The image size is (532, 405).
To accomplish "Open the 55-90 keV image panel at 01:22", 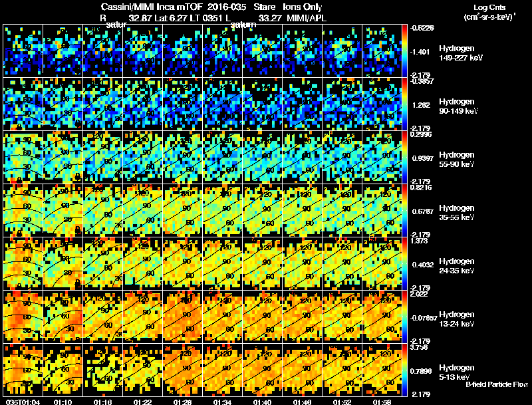I will point(142,158).
